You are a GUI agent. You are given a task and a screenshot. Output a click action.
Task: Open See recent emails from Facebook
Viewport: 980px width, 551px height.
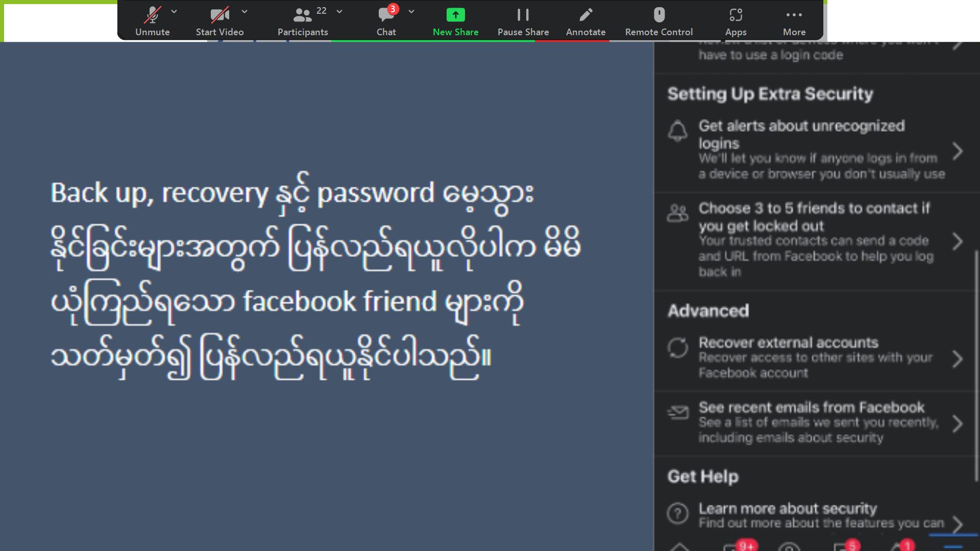pyautogui.click(x=816, y=423)
